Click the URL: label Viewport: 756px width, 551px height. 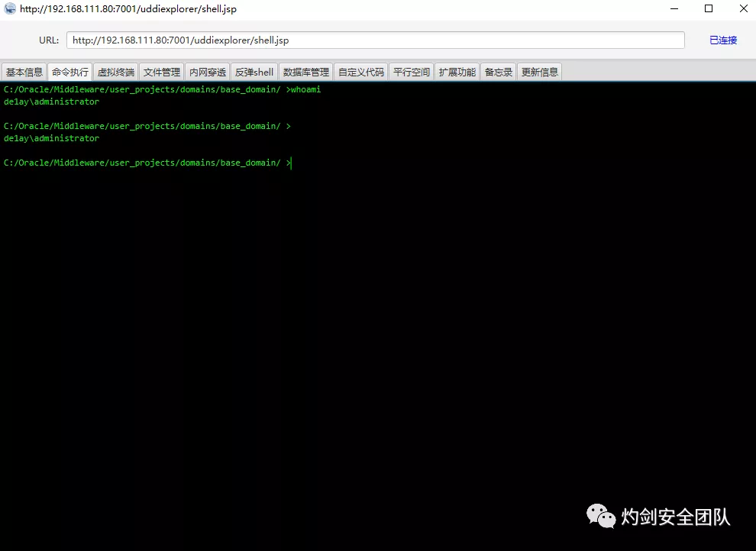coord(49,40)
